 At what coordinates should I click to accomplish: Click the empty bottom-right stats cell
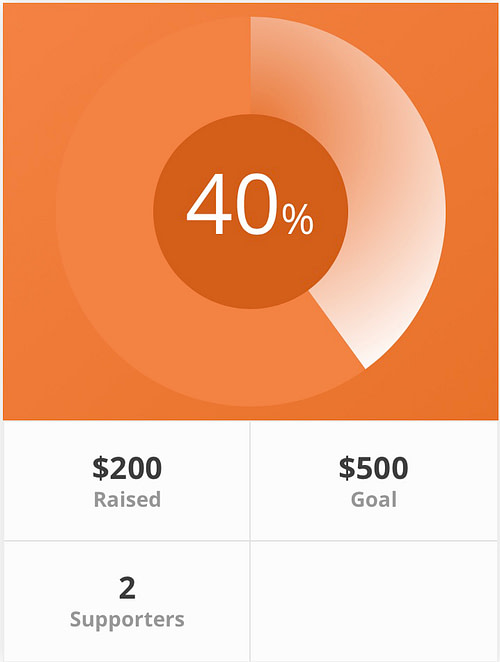click(x=374, y=601)
